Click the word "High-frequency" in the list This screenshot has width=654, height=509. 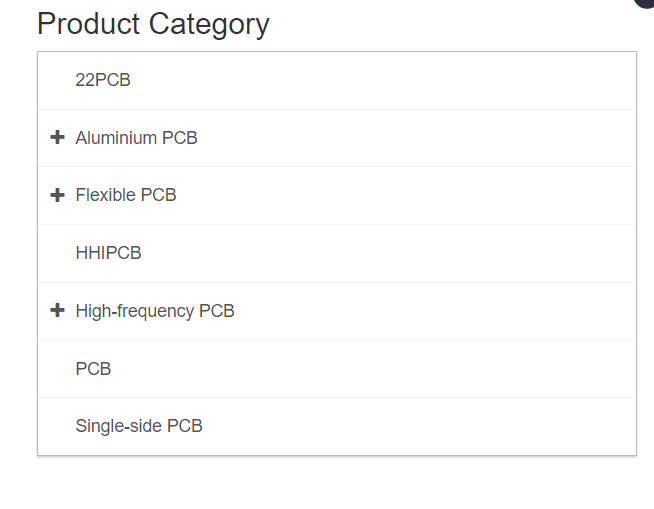[x=135, y=311]
